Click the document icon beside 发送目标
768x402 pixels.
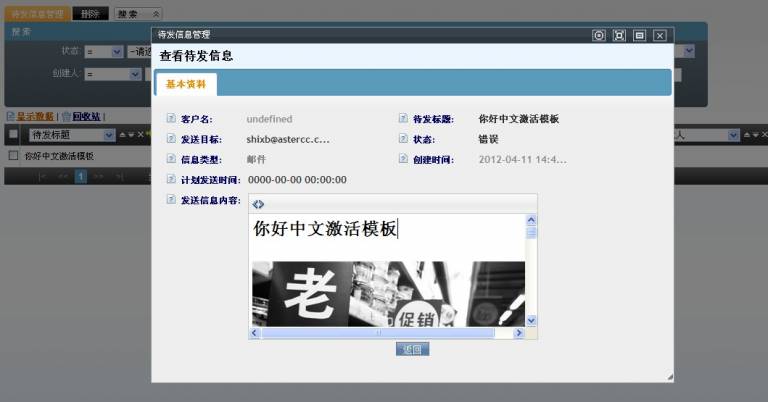tap(171, 139)
